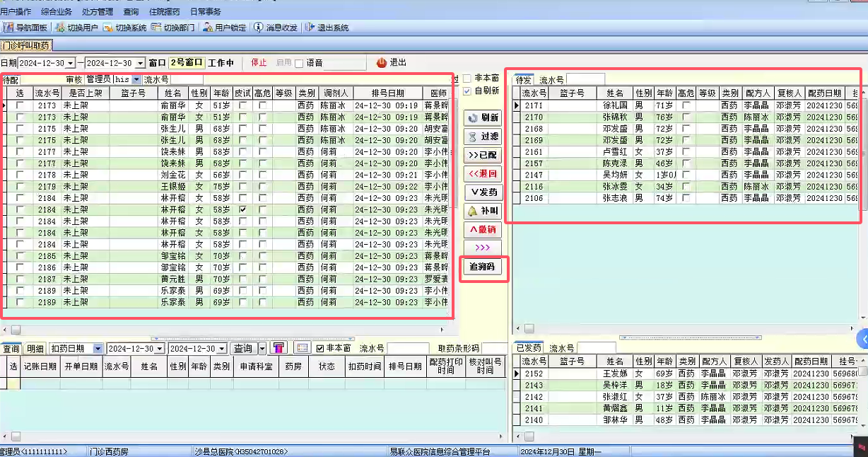This screenshot has width=868, height=457.
Task: Open the 日常事务 menu
Action: tap(205, 12)
